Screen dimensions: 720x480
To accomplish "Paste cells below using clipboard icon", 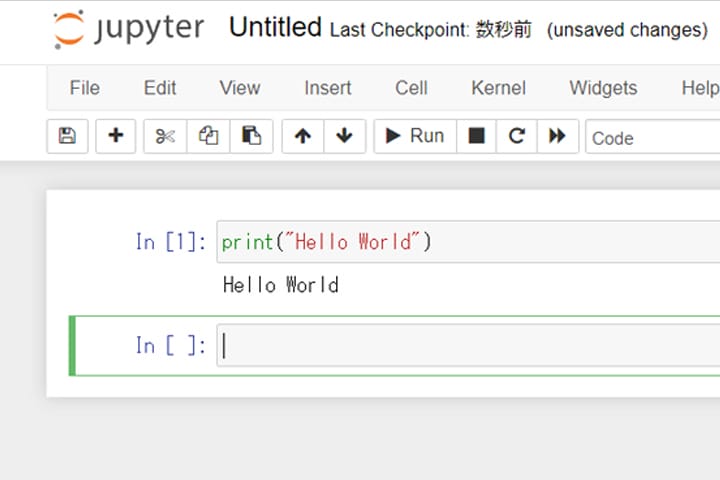I will [251, 136].
